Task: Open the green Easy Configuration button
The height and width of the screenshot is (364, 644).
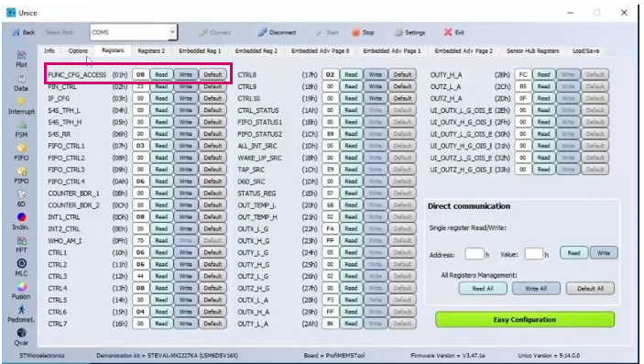Action: point(525,320)
